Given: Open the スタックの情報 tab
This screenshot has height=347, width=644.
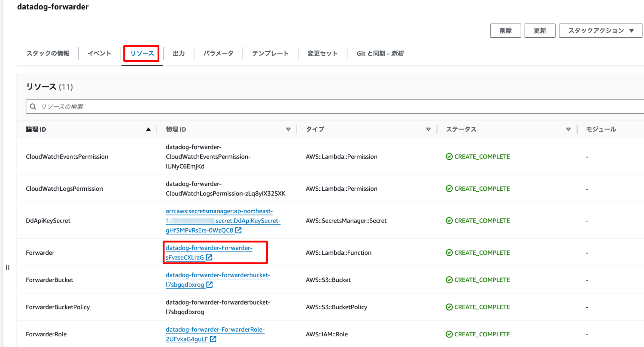Looking at the screenshot, I should pyautogui.click(x=48, y=53).
